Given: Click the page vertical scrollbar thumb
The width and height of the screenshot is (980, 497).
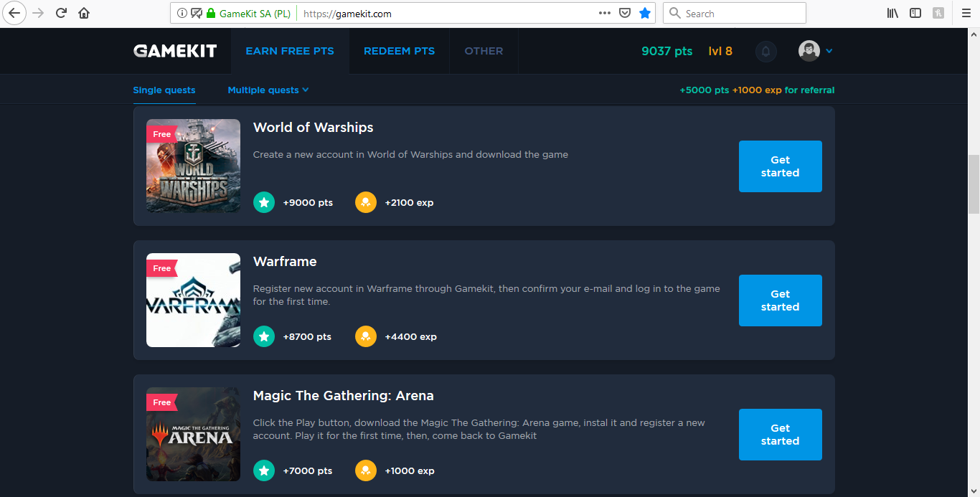Looking at the screenshot, I should pos(974,184).
